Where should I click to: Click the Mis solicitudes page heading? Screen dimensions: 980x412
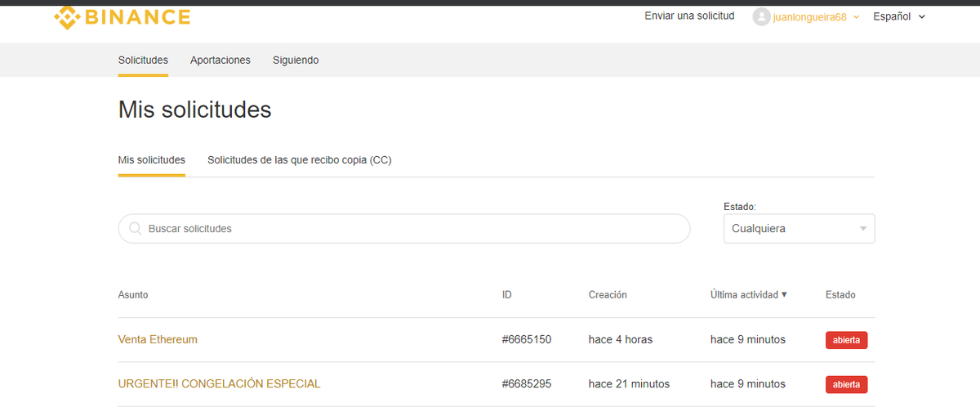[194, 110]
